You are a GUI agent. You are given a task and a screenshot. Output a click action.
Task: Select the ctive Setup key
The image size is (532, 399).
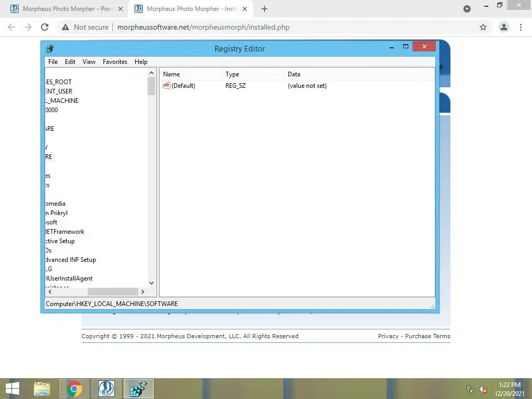coord(60,241)
